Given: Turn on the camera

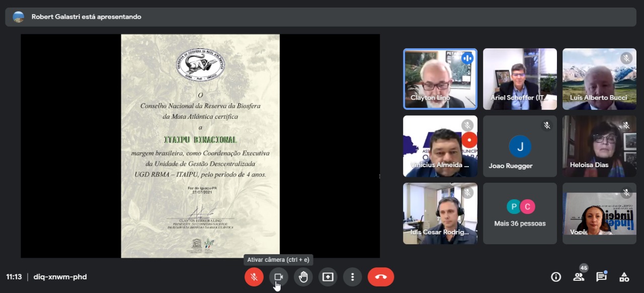Looking at the screenshot, I should [x=278, y=277].
